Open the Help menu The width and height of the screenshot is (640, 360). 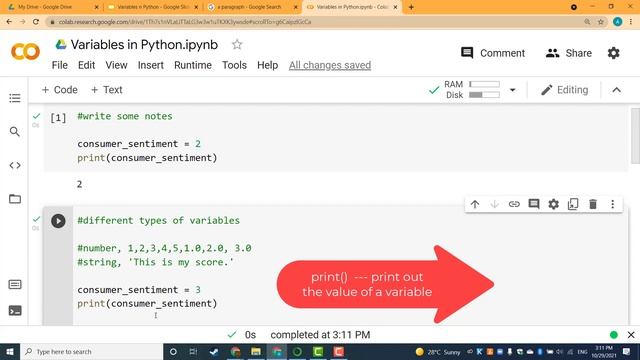pyautogui.click(x=267, y=65)
